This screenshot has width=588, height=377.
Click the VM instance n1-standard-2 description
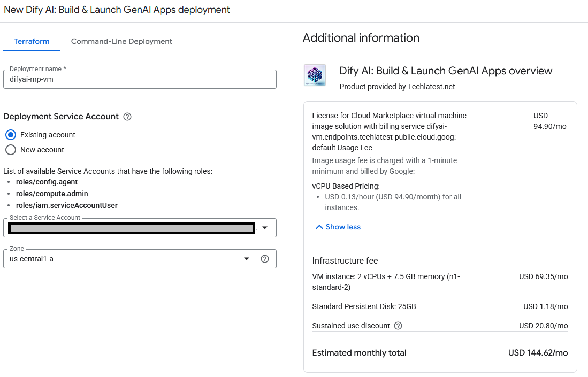pyautogui.click(x=386, y=282)
